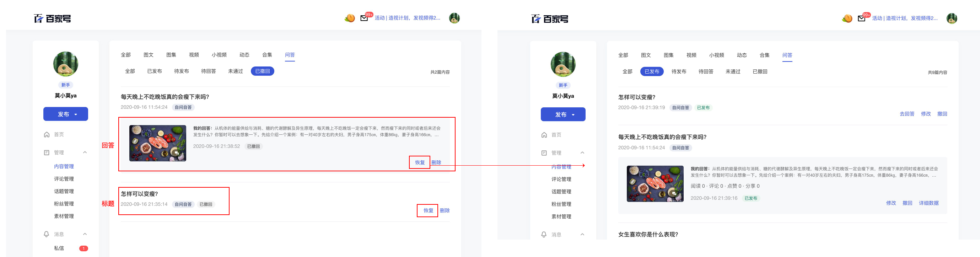This screenshot has width=980, height=257.
Task: Click the 消息 bell icon in left sidebar
Action: (47, 234)
